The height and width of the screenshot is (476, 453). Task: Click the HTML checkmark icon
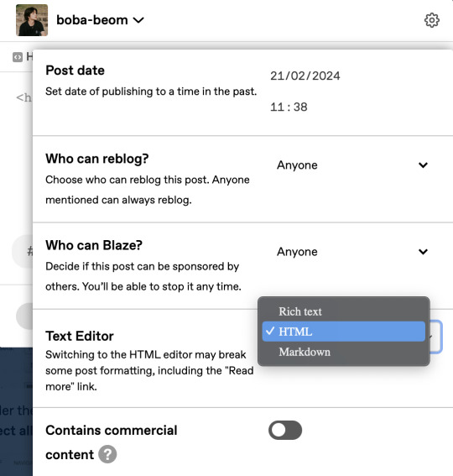pyautogui.click(x=270, y=332)
